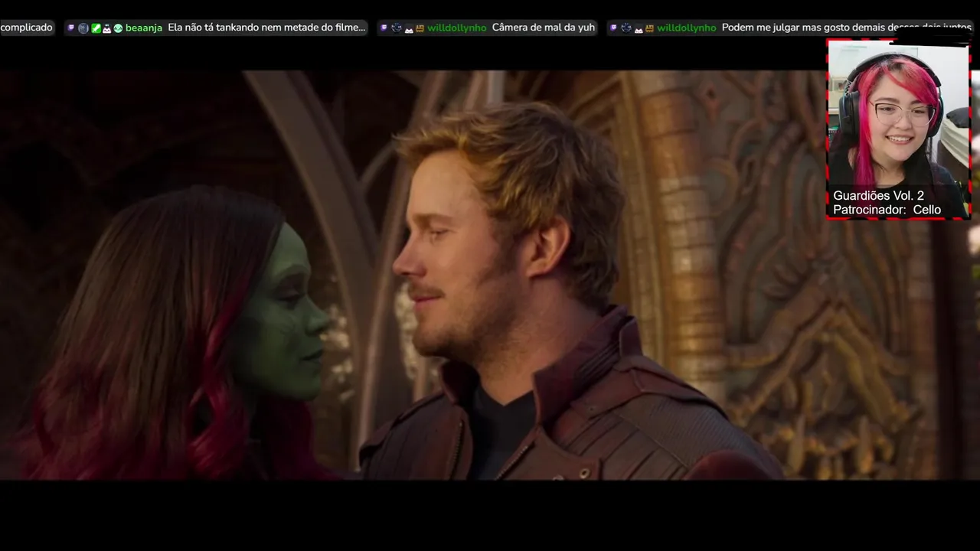The height and width of the screenshot is (551, 980).
Task: Click the orange face badge in the 'Podem me julgar' message
Action: (649, 28)
